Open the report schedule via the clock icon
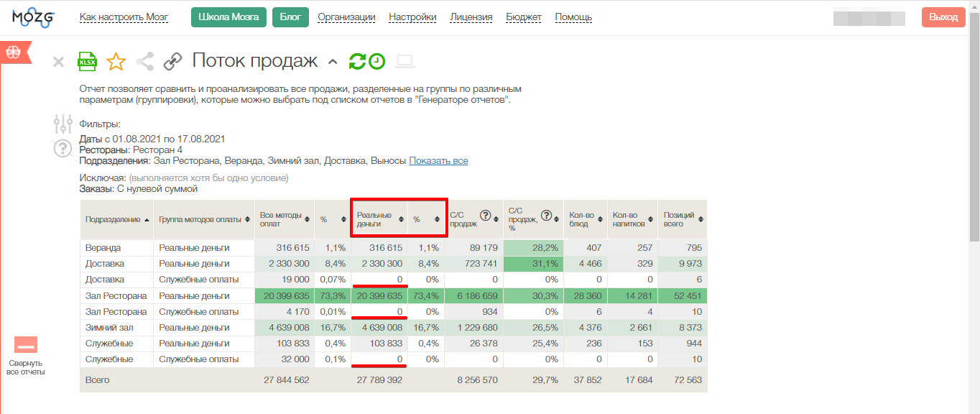Image resolution: width=980 pixels, height=414 pixels. click(x=377, y=62)
